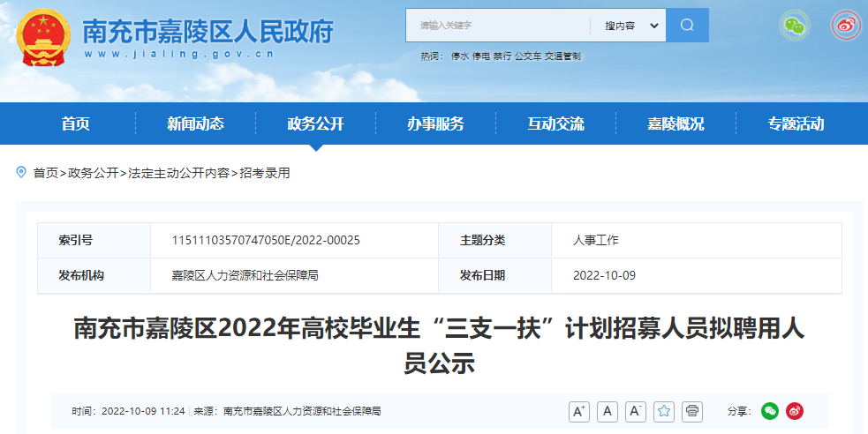The image size is (868, 434).
Task: Click the national emblem site logo
Action: [42, 40]
